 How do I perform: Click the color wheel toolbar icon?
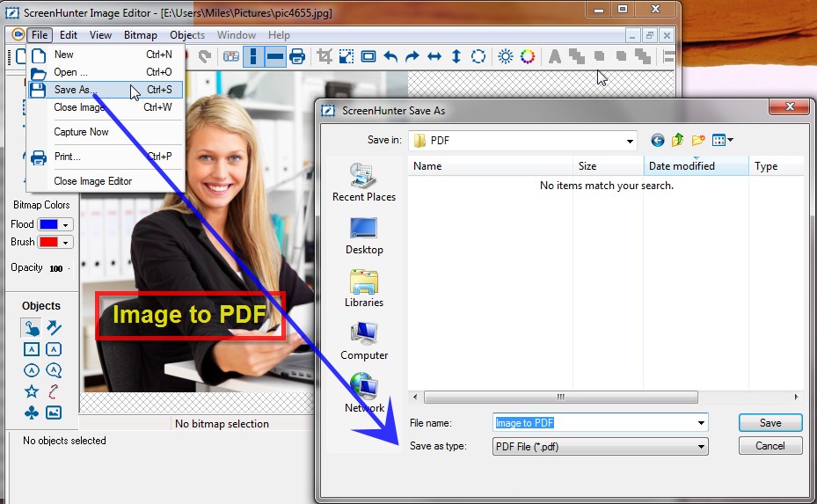tap(528, 56)
